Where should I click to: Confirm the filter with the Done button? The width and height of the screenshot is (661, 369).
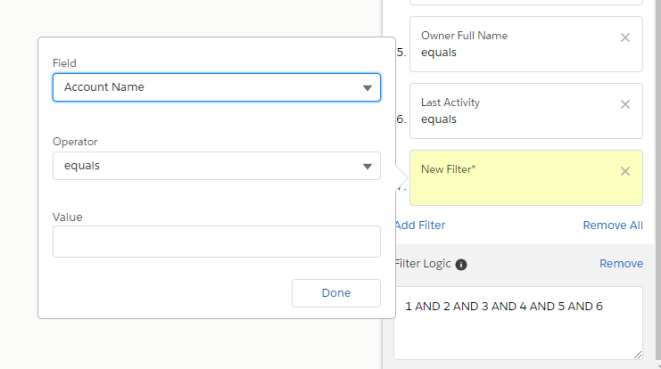[x=336, y=293]
